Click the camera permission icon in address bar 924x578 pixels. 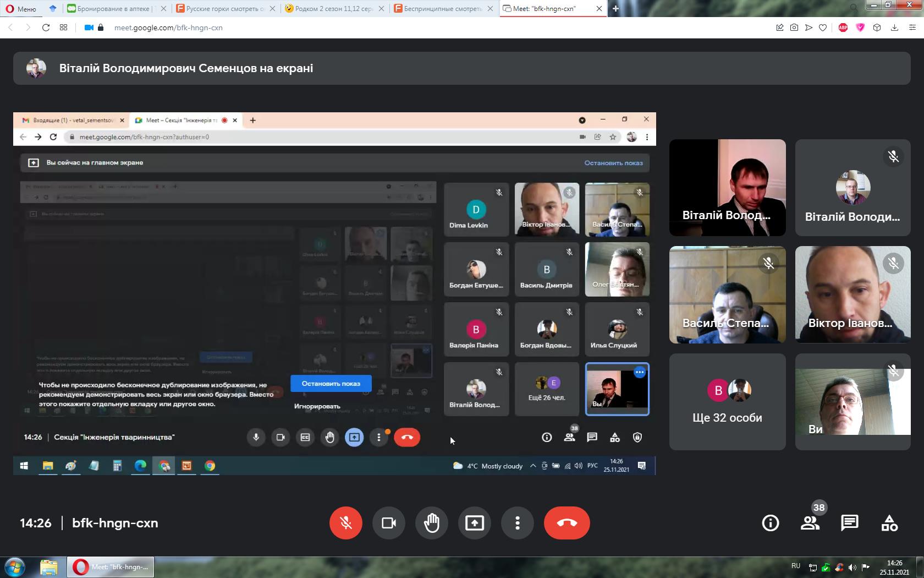[89, 28]
